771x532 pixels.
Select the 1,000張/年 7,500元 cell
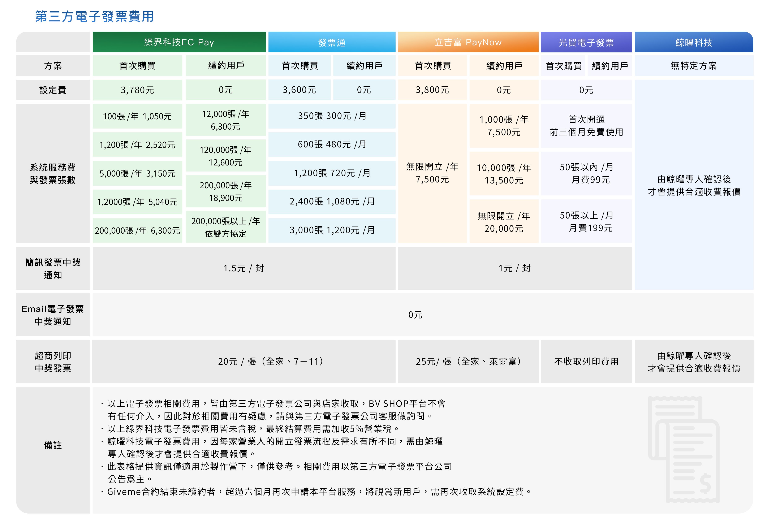coord(504,126)
